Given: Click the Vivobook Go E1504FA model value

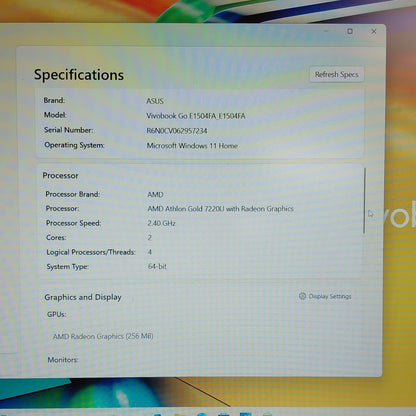Looking at the screenshot, I should [196, 116].
